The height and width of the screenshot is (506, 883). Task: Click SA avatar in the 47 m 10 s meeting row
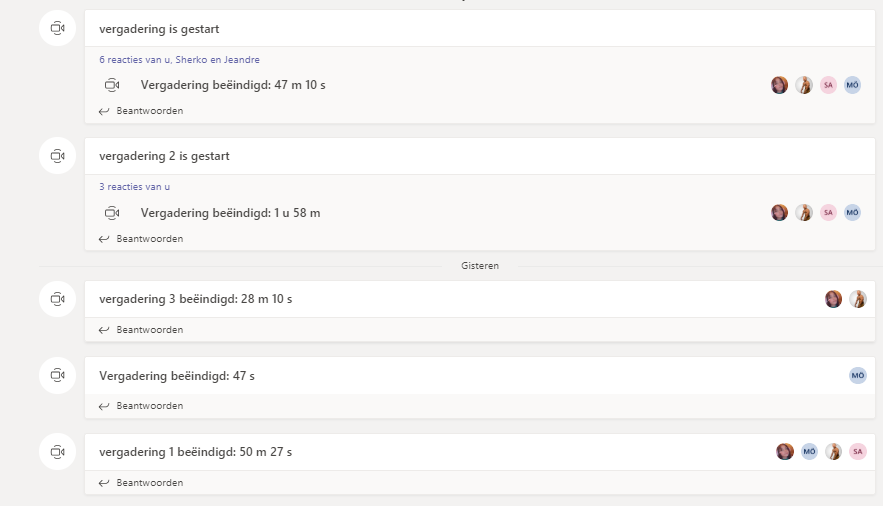coord(828,85)
